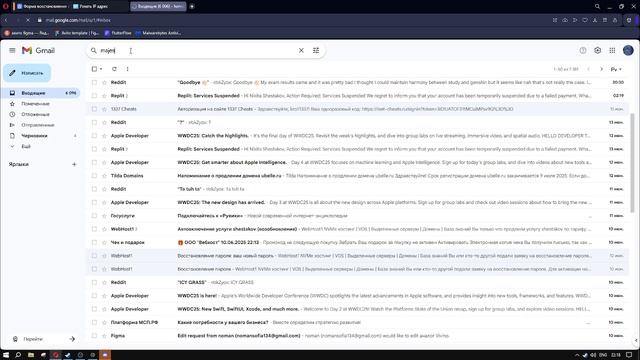Open the select-all dropdown arrow

coord(101,69)
